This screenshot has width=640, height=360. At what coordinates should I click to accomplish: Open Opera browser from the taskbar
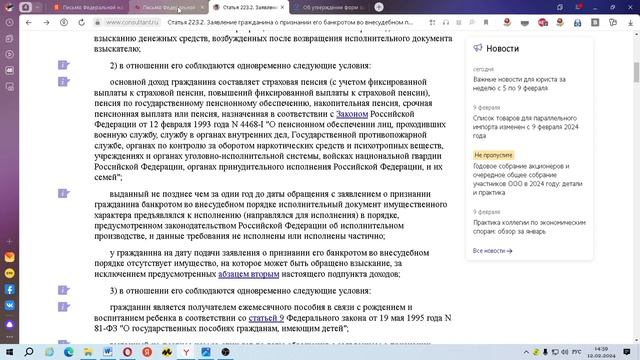127,352
